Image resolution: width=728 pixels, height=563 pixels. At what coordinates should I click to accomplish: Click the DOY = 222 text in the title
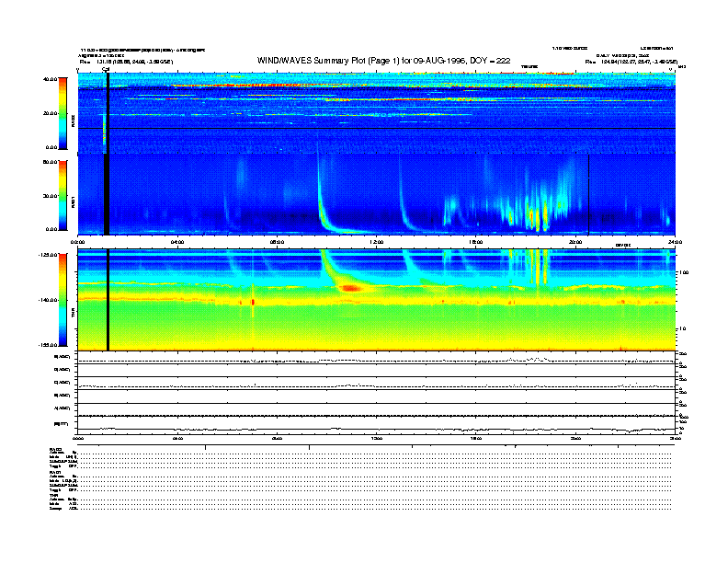click(x=490, y=61)
